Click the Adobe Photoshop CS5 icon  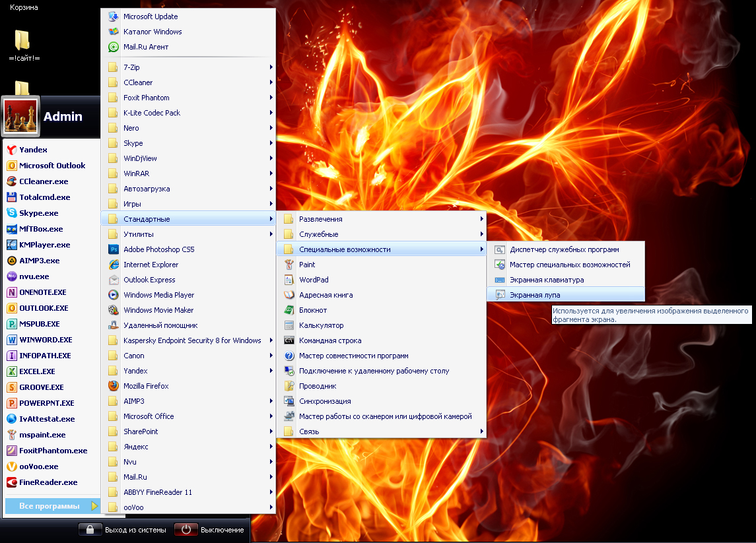point(114,249)
